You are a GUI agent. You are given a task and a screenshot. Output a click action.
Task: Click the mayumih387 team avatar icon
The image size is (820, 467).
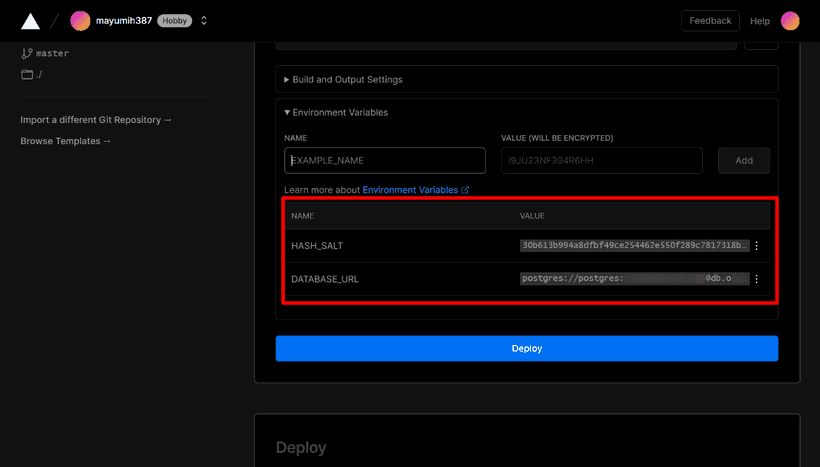(x=80, y=21)
